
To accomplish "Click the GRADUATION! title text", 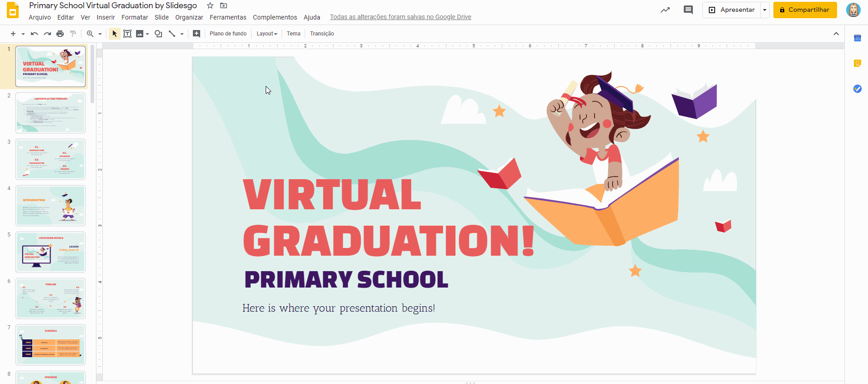I will 389,241.
